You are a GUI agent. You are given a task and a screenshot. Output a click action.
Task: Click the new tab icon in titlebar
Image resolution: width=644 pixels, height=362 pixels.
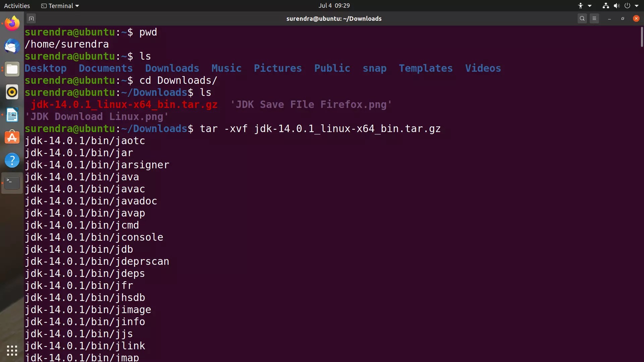31,19
